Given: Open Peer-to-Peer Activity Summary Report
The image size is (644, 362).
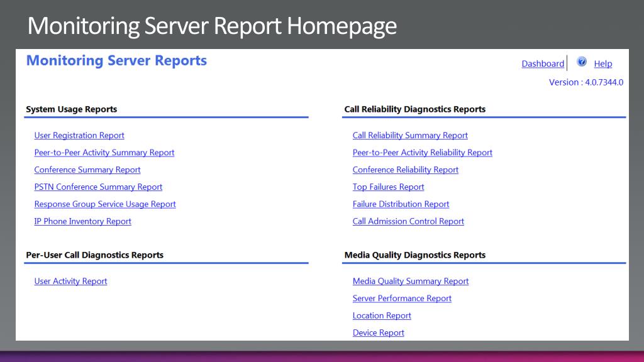Looking at the screenshot, I should 104,153.
